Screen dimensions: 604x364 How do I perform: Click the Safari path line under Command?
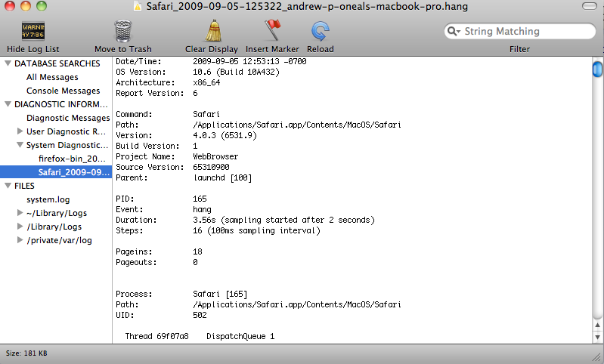(x=296, y=125)
